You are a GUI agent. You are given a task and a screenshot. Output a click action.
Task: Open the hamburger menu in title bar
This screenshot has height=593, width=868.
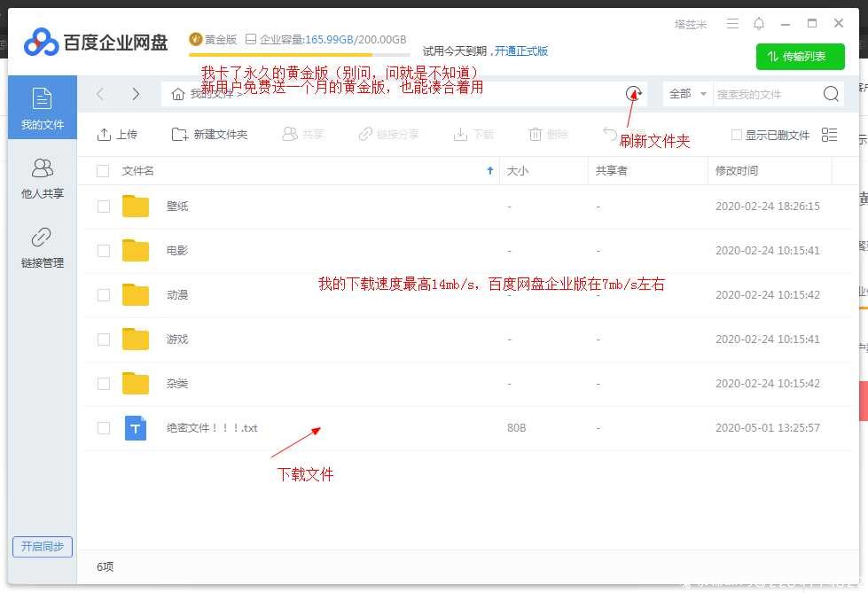tap(732, 23)
